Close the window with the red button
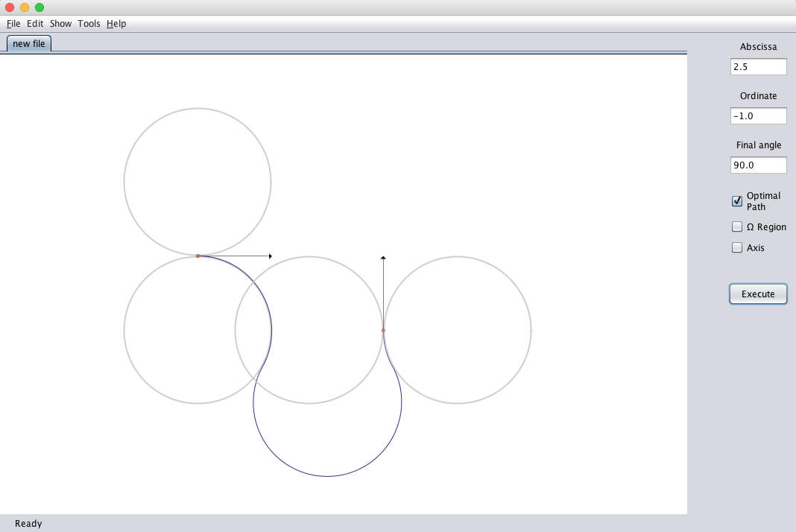This screenshot has height=532, width=796. [x=10, y=7]
